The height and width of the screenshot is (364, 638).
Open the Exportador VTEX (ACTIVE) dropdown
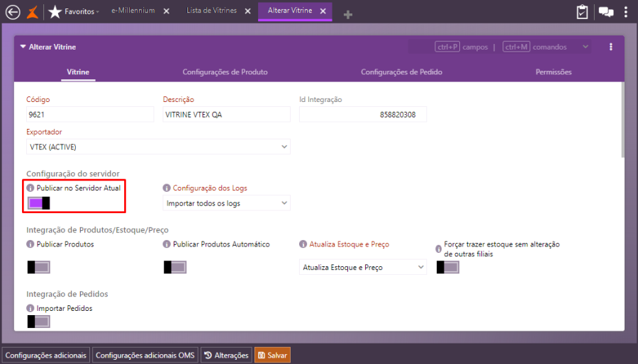(158, 147)
